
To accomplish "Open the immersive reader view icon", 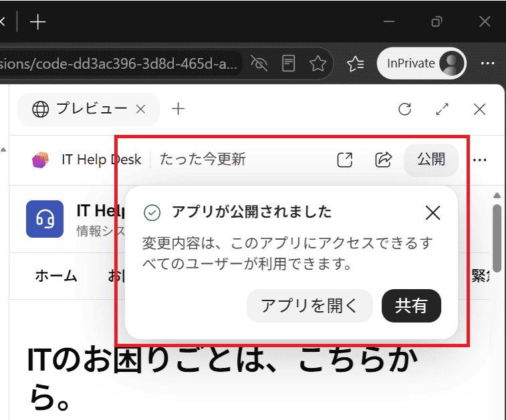I will coord(288,63).
